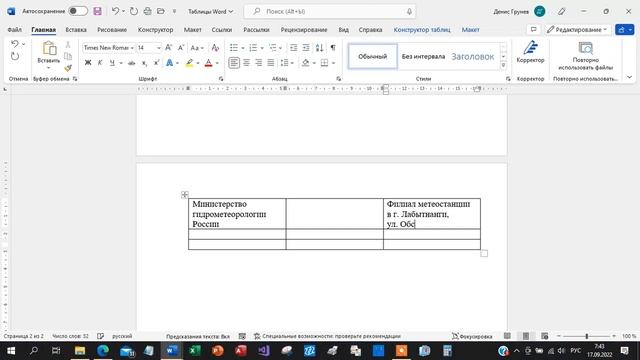Screen dimensions: 640x360
Task: Toggle underline 'Ч' formatting
Action: (112, 63)
